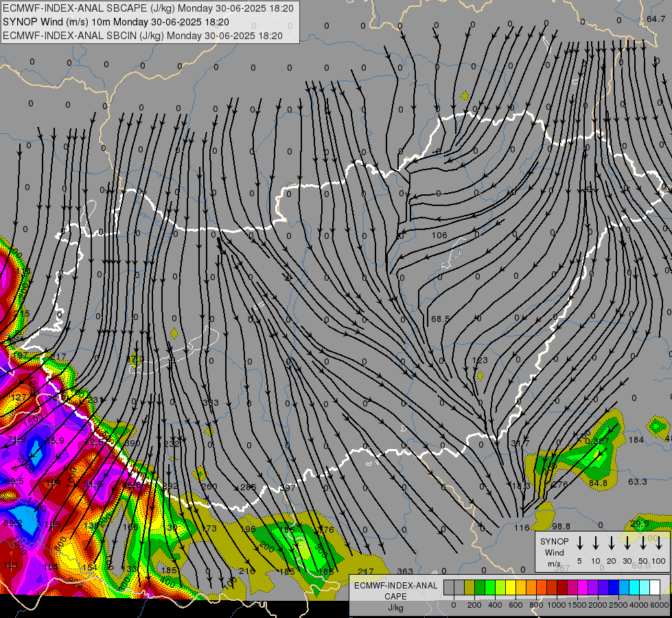Click the 30 m/s wind arrow in legend
Viewport: 672px width, 618px height.
click(627, 543)
